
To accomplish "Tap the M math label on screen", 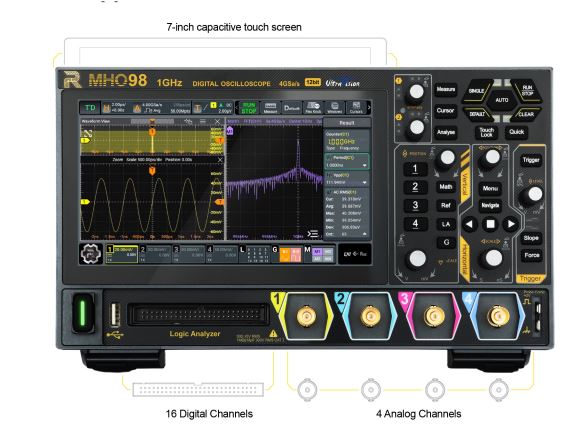I will [307, 249].
